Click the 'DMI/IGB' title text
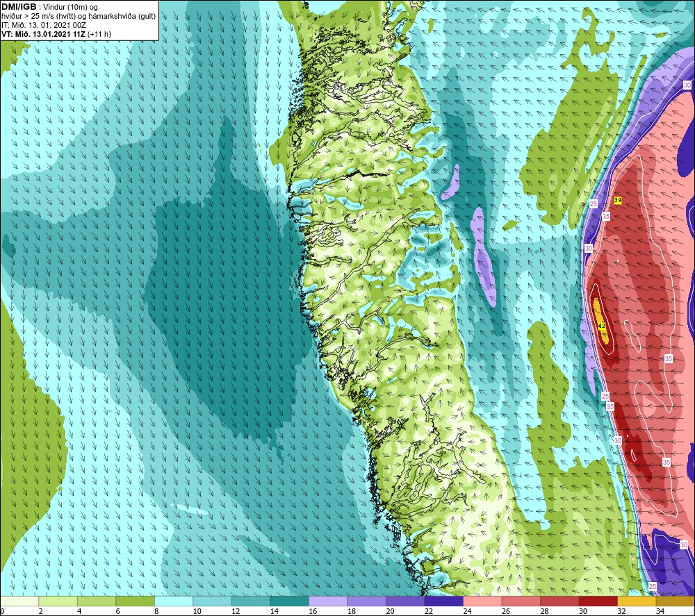The image size is (695, 616). click(19, 7)
